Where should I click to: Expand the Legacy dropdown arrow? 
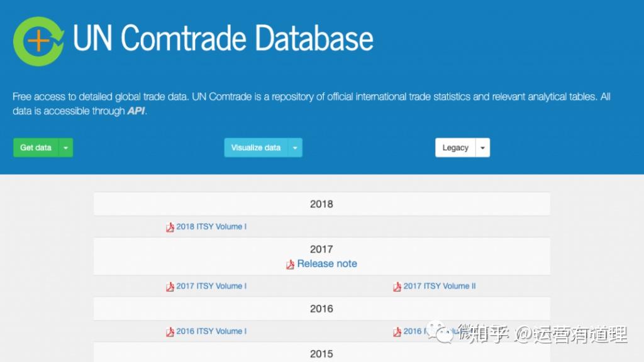[x=482, y=147]
